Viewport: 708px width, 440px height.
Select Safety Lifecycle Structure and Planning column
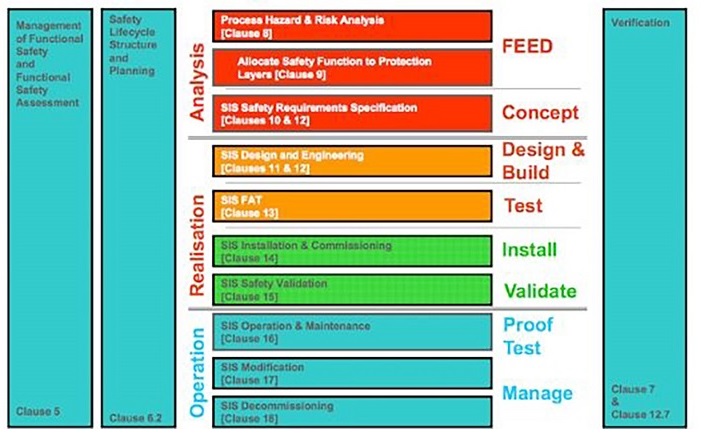(x=138, y=218)
